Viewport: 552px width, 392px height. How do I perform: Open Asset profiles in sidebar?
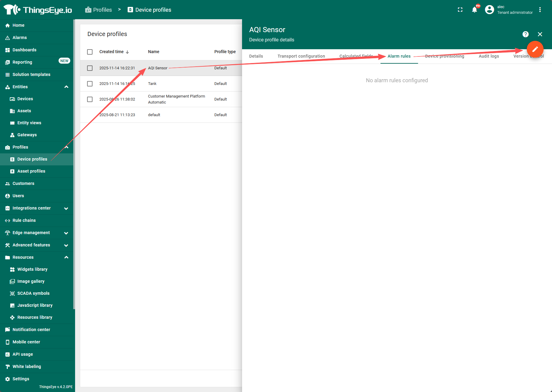pos(31,171)
